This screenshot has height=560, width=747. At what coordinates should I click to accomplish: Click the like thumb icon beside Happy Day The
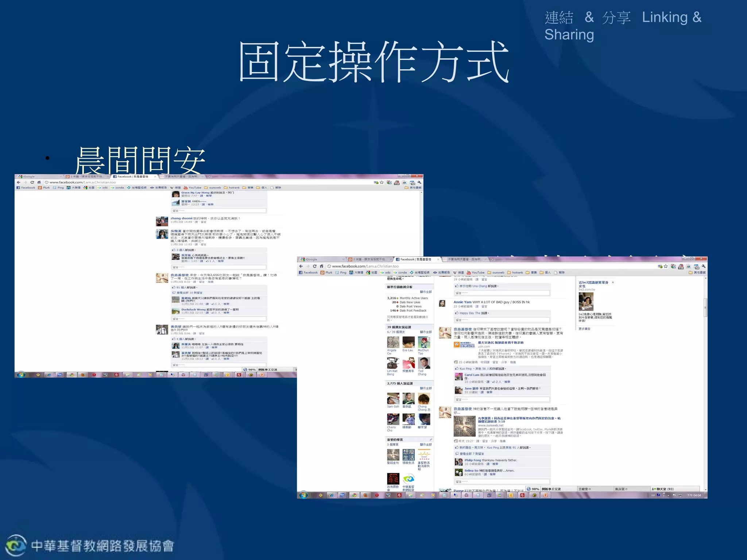point(457,313)
